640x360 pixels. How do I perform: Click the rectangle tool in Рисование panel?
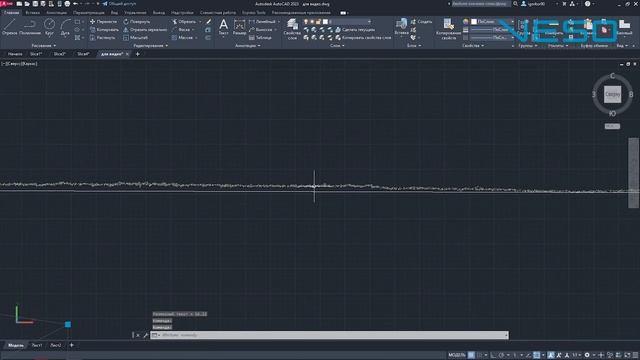point(78,22)
